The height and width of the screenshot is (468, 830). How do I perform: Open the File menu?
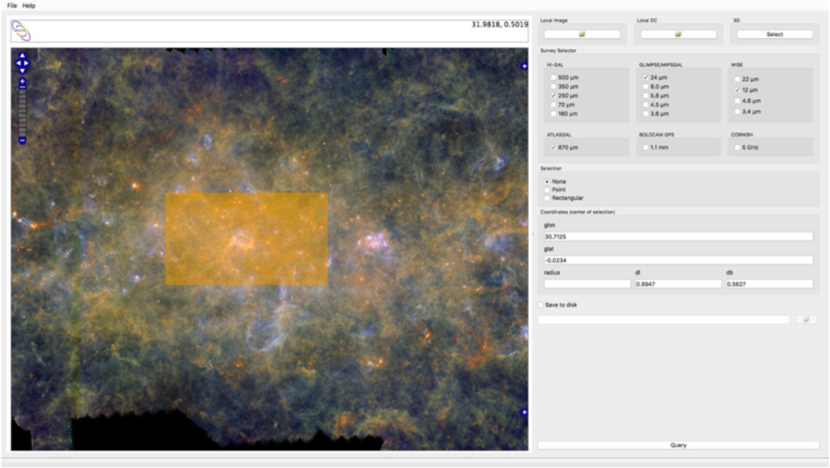pos(12,5)
